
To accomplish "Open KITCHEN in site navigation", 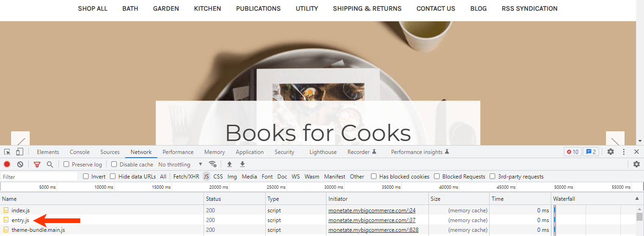I will point(207,8).
